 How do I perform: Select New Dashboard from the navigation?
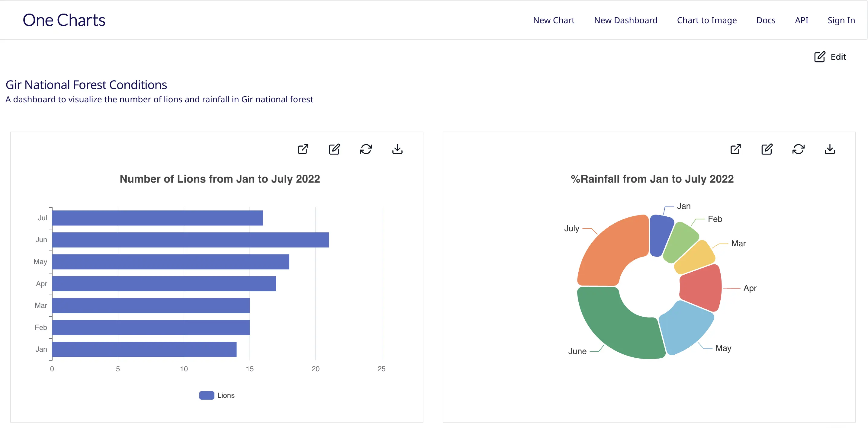tap(626, 20)
